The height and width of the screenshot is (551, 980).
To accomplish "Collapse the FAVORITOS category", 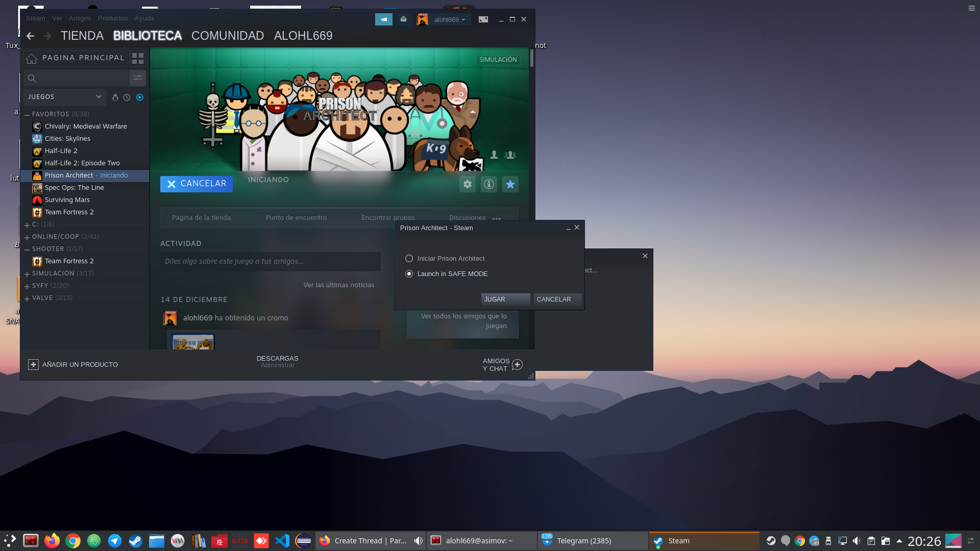I will tap(27, 115).
